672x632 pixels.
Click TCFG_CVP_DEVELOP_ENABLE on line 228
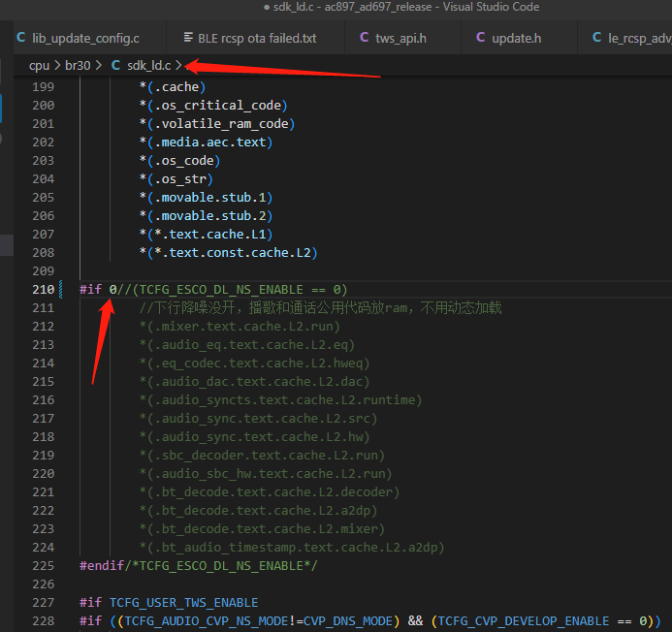(x=524, y=621)
